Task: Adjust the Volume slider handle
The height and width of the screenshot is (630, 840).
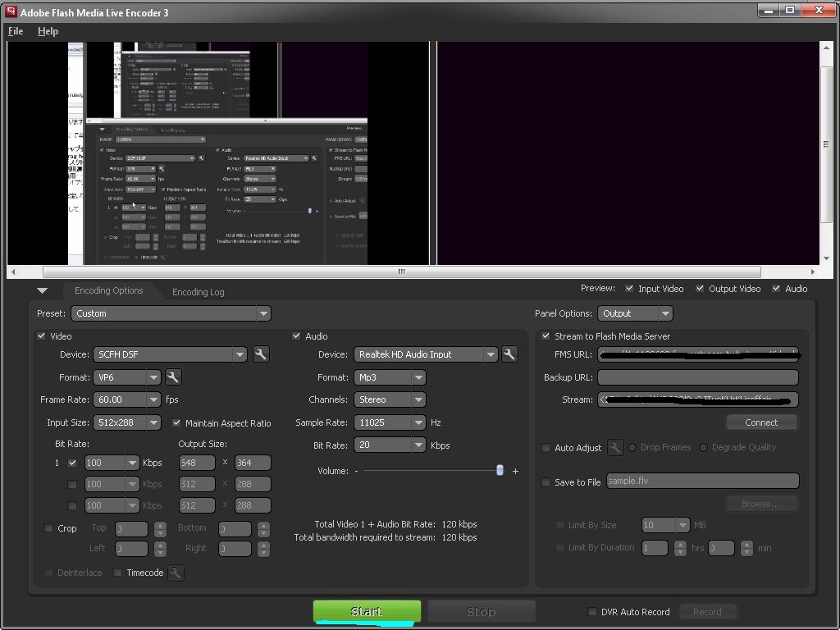Action: [x=500, y=470]
